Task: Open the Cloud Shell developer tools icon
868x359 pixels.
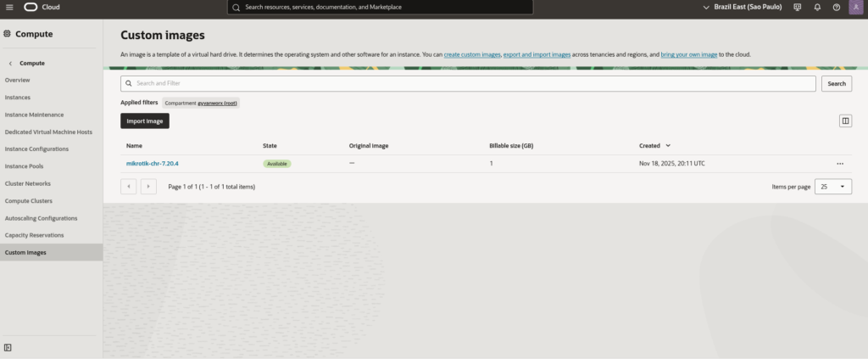Action: point(797,7)
